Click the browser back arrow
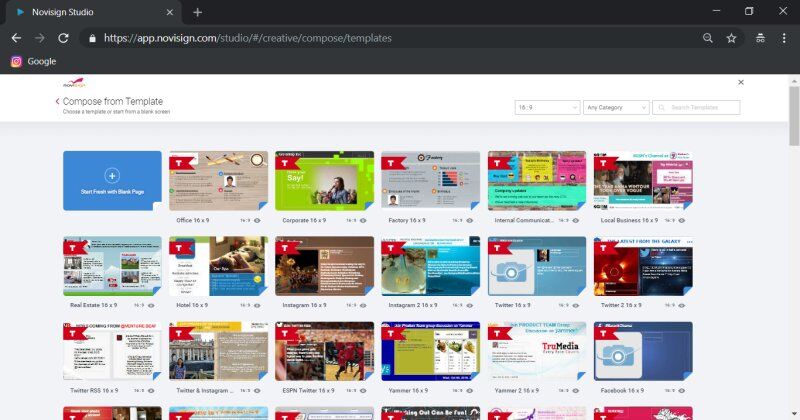This screenshot has height=420, width=800. tap(16, 38)
